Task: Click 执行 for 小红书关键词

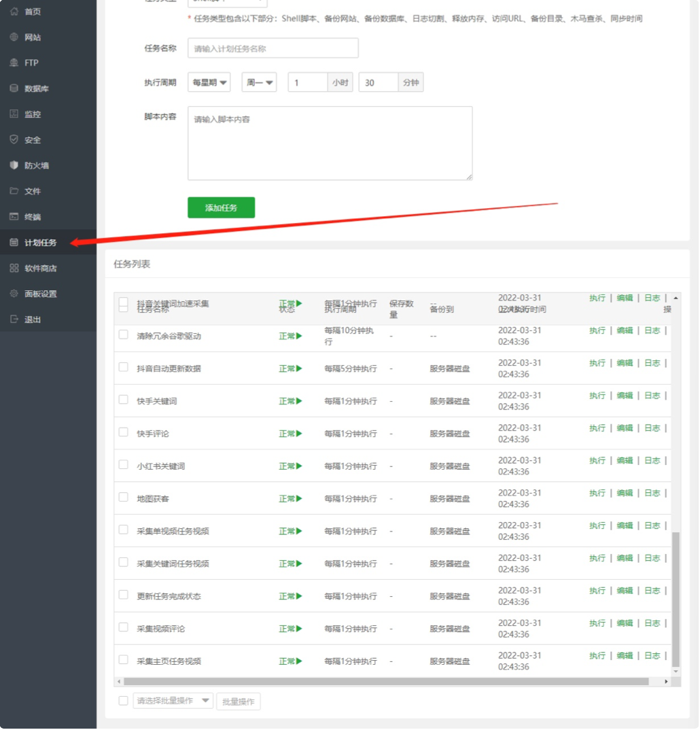Action: coord(597,460)
